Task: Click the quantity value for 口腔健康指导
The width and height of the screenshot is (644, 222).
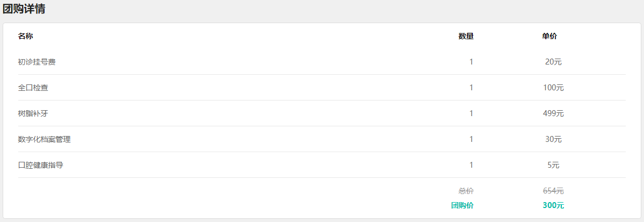Action: point(471,165)
